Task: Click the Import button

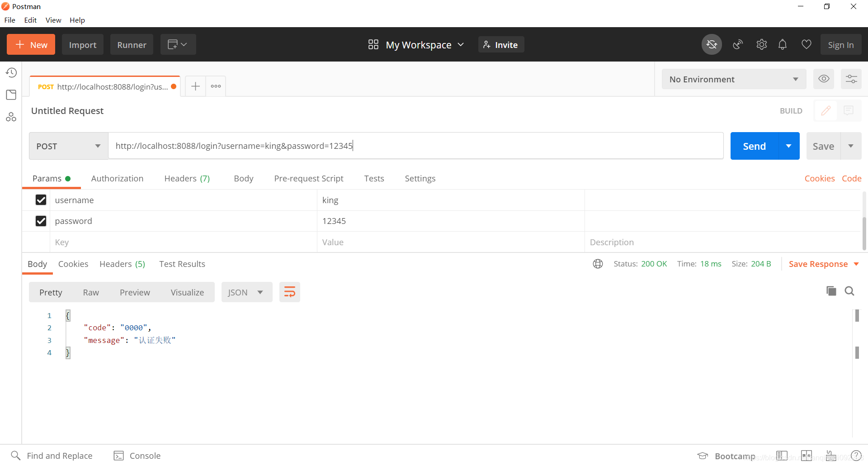Action: 83,44
